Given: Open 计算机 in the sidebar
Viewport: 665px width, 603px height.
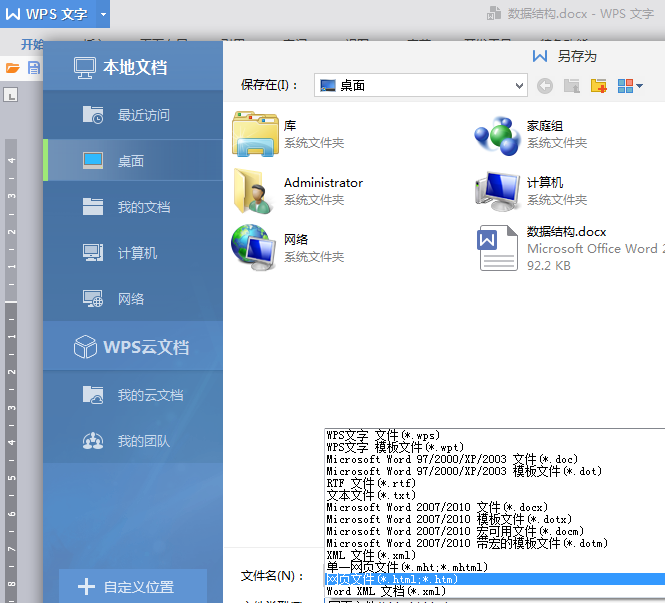Looking at the screenshot, I should click(x=133, y=253).
